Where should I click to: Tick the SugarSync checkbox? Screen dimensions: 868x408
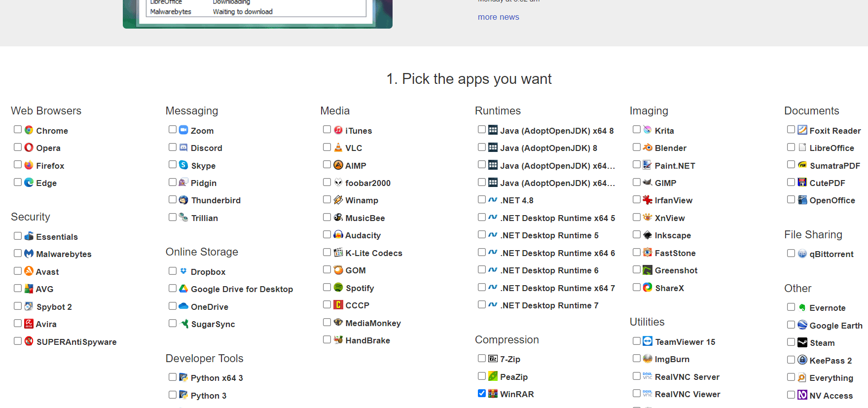pyautogui.click(x=173, y=323)
